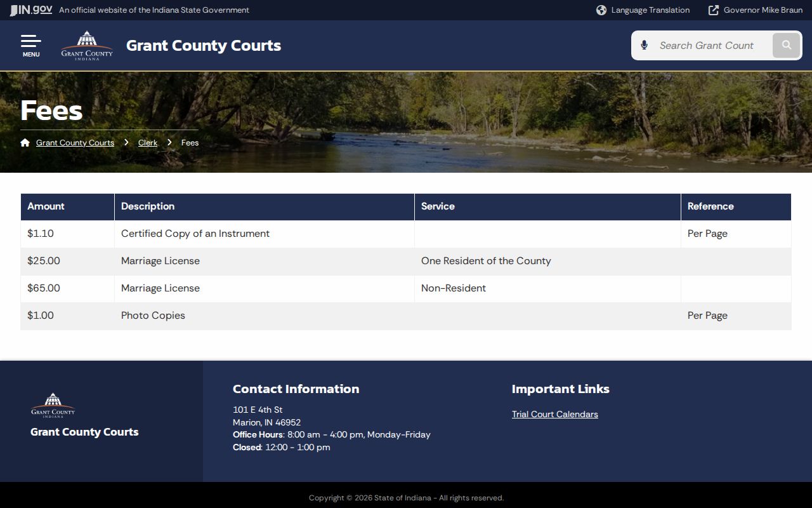This screenshot has height=508, width=812.
Task: Click the magnifier search button
Action: (x=787, y=45)
